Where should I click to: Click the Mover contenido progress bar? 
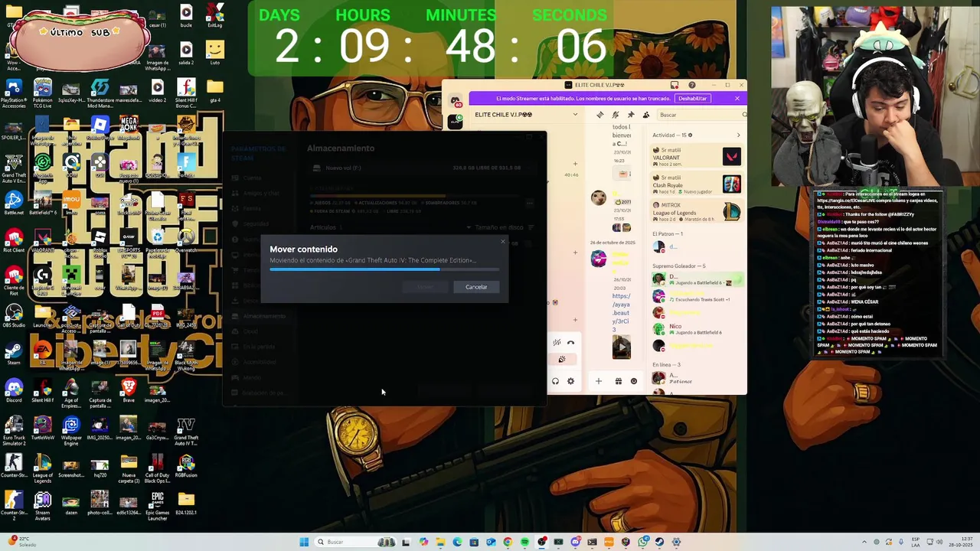(384, 269)
